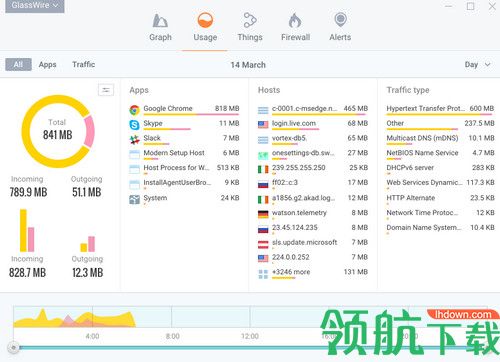This screenshot has height=362, width=500.
Task: Select the Usage tab icon
Action: [x=205, y=21]
